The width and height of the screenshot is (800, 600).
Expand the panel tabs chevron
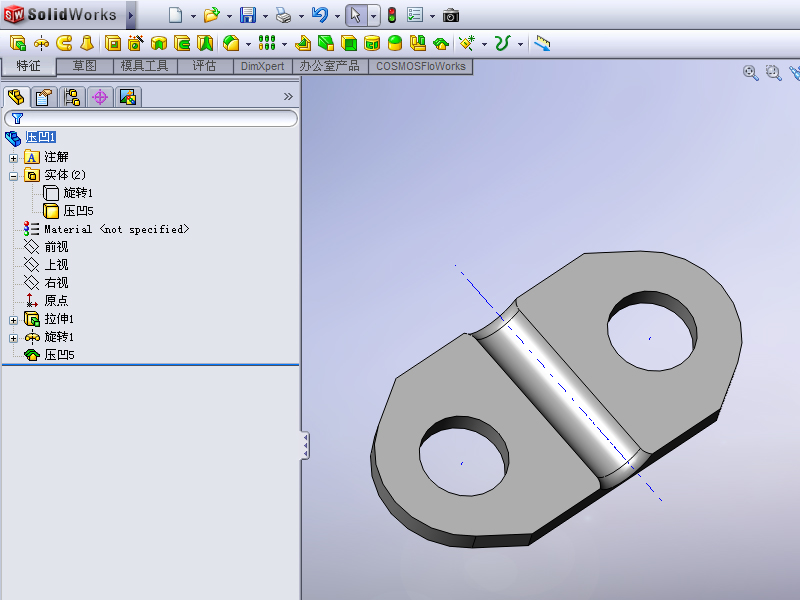(288, 96)
